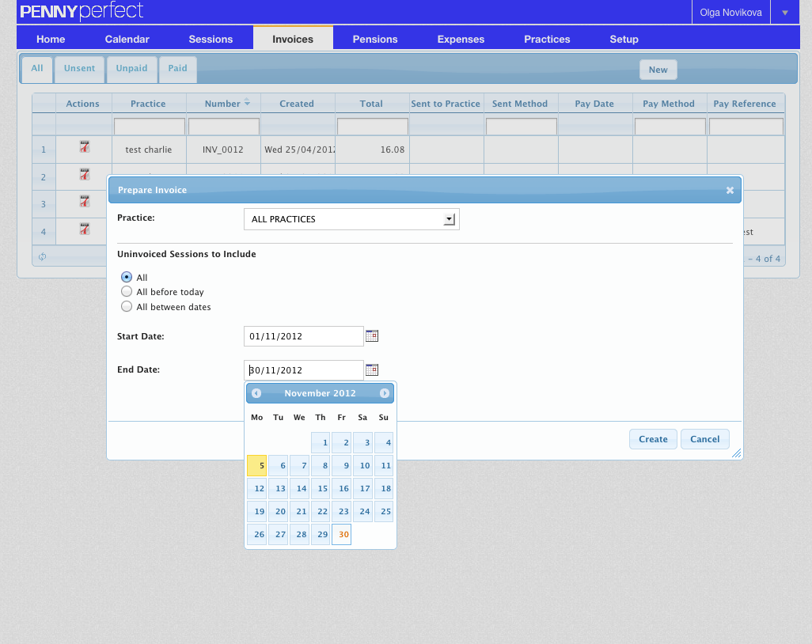Open PDF icon for invoice INV_0012

[x=85, y=146]
